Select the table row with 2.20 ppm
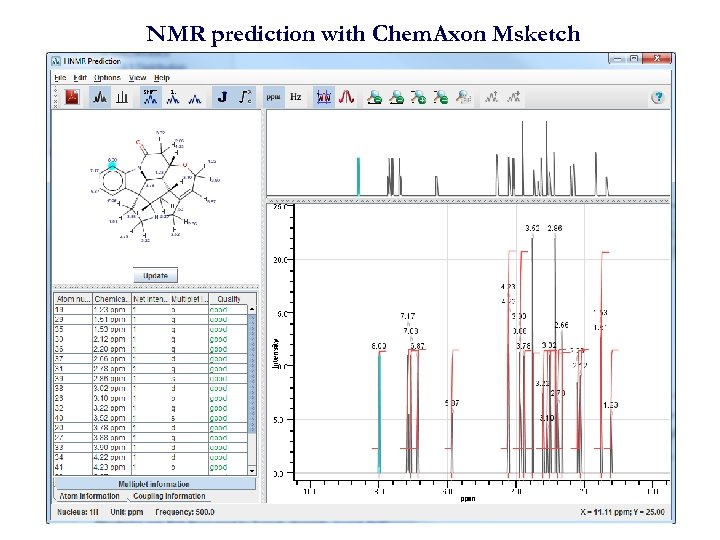Image resolution: width=720 pixels, height=540 pixels. (x=151, y=349)
